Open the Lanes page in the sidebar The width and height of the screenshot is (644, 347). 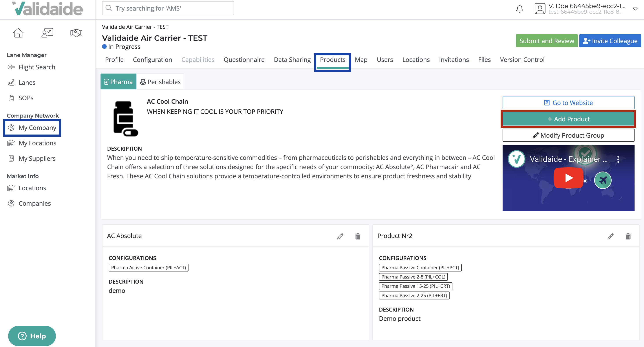(27, 82)
